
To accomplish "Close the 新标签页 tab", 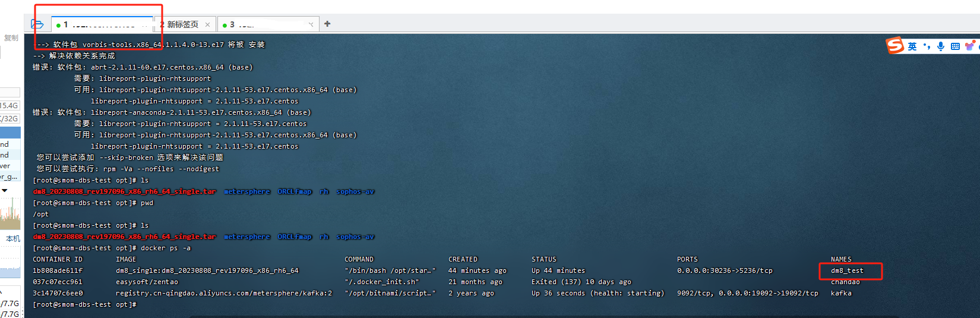I will [x=207, y=24].
